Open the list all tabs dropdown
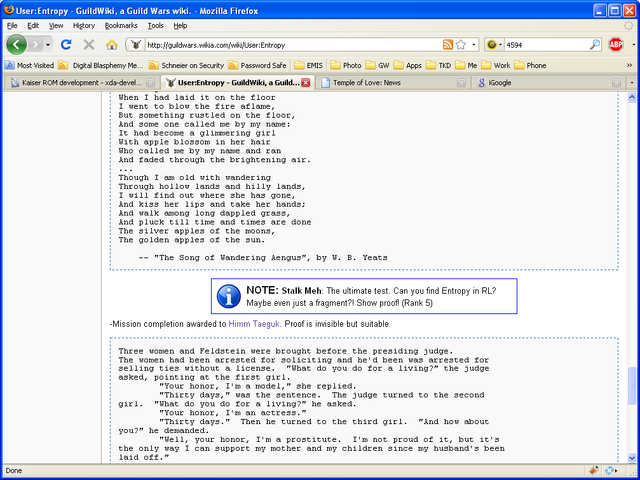 pos(632,83)
